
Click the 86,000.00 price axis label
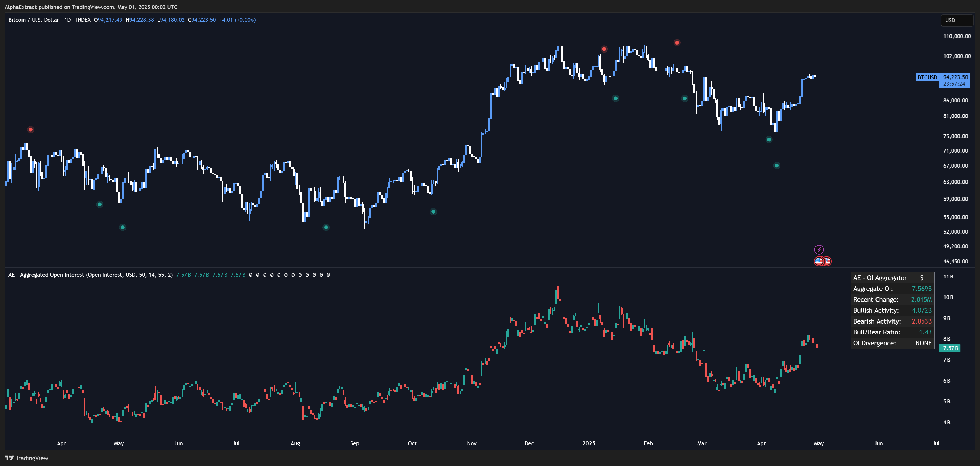point(956,101)
